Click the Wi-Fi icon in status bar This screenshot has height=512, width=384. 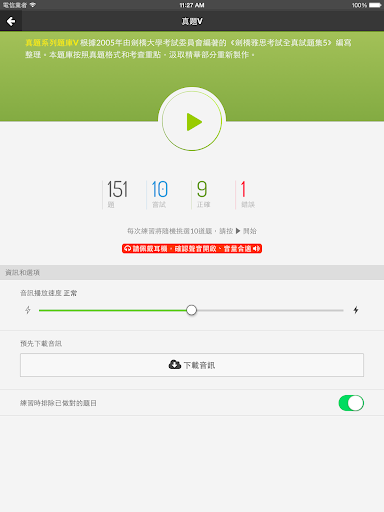click(x=33, y=5)
